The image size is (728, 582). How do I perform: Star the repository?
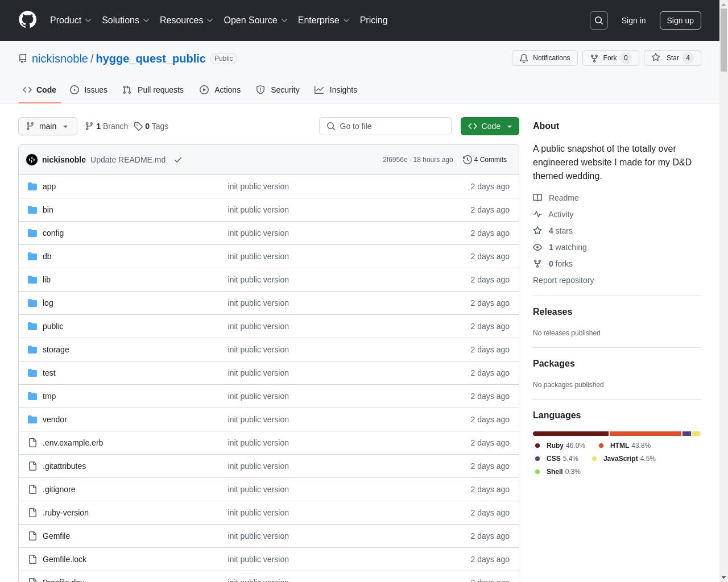(x=672, y=58)
